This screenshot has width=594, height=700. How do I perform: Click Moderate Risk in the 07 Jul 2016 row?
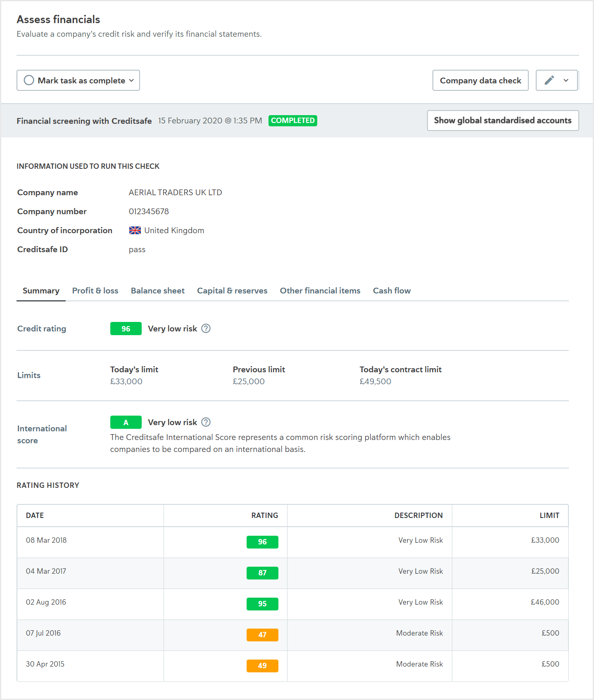coord(419,633)
